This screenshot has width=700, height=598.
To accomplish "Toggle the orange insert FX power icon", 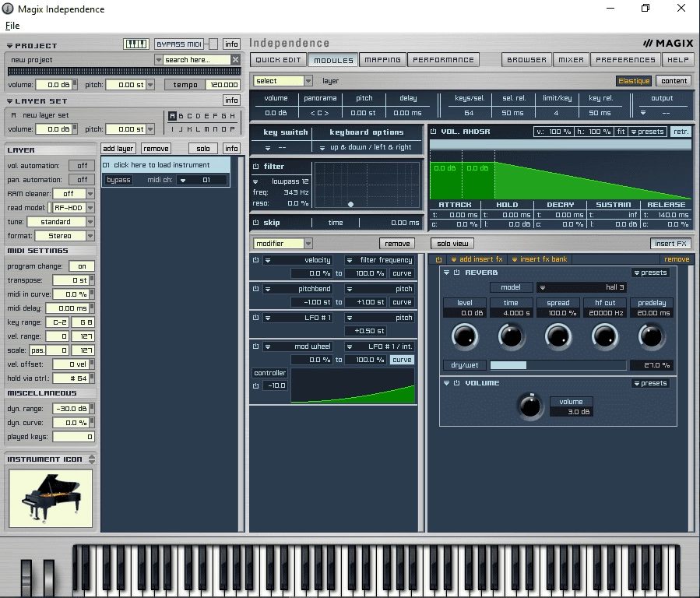I will coord(438,259).
